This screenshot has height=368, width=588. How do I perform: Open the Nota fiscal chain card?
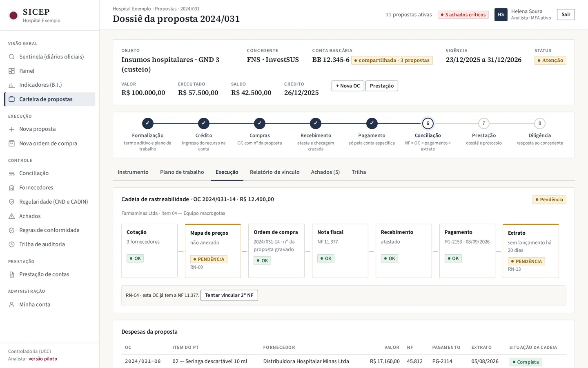[x=340, y=251]
